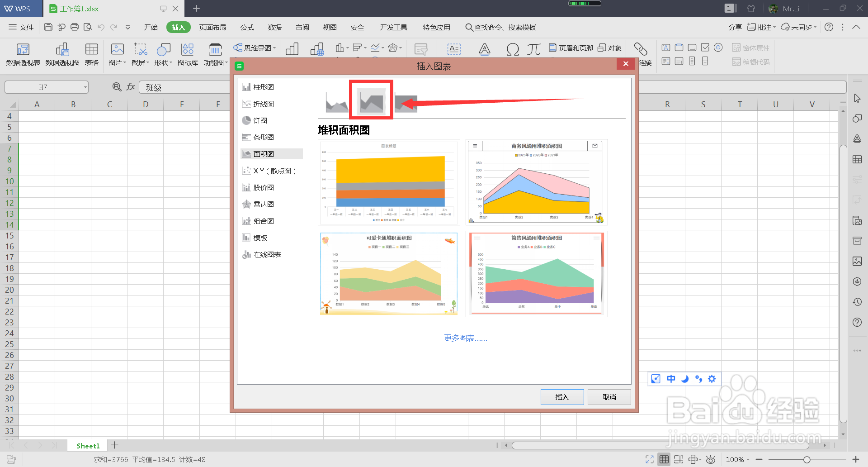The height and width of the screenshot is (467, 868).
Task: Click 分享 share button
Action: click(735, 27)
